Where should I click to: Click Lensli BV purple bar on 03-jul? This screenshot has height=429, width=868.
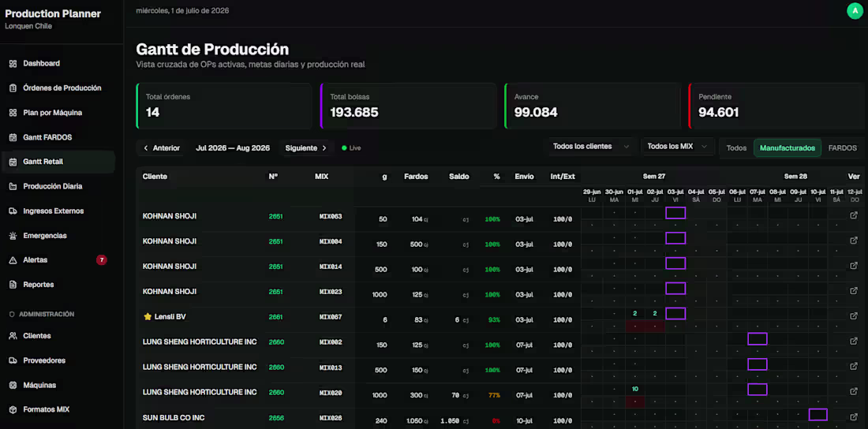click(675, 313)
